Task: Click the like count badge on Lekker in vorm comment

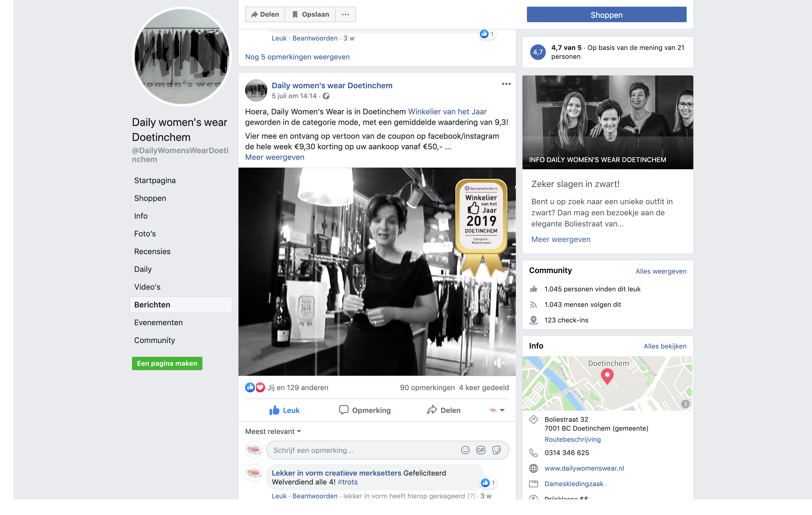Action: click(488, 483)
